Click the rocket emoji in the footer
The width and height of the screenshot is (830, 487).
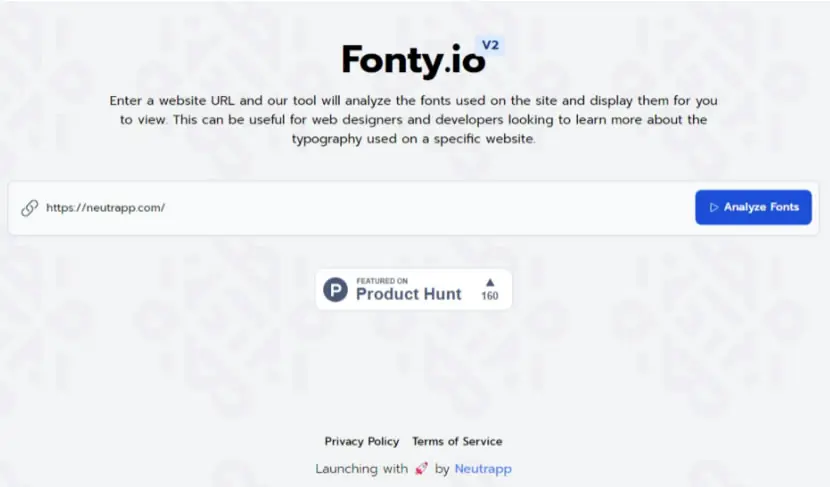click(x=421, y=468)
